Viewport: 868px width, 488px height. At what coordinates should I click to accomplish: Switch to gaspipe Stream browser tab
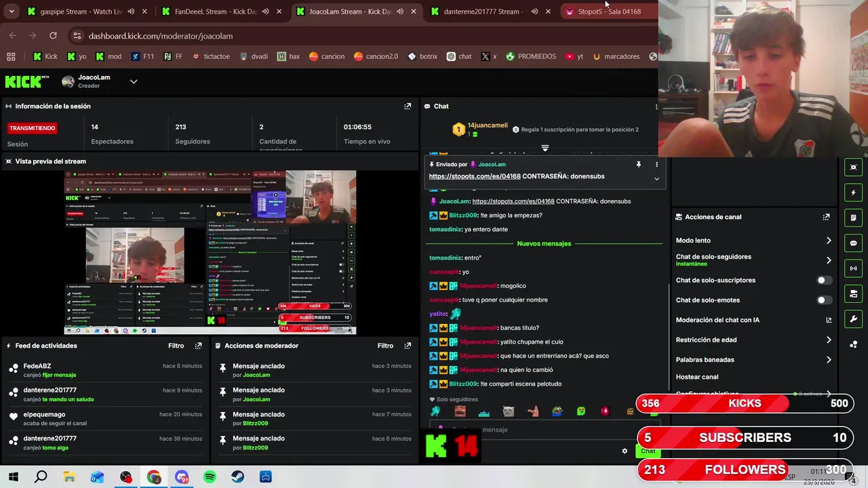[81, 12]
